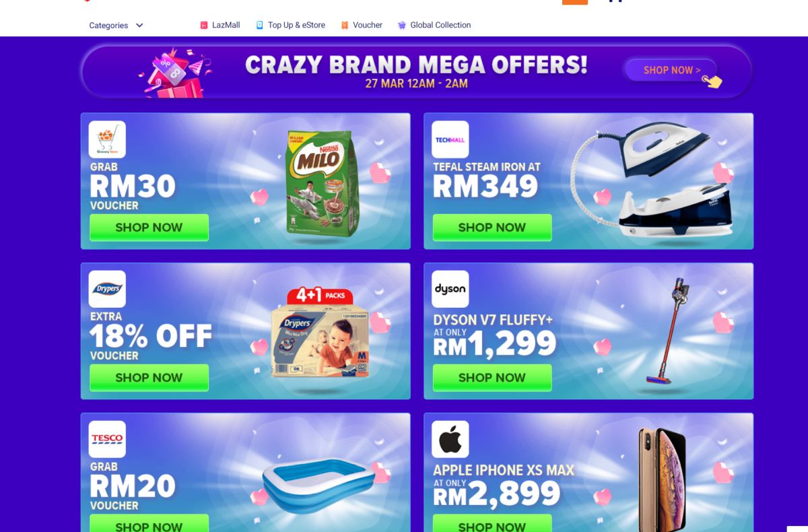Click SHOP NOW under 18% off voucher
The height and width of the screenshot is (532, 808).
(x=149, y=378)
